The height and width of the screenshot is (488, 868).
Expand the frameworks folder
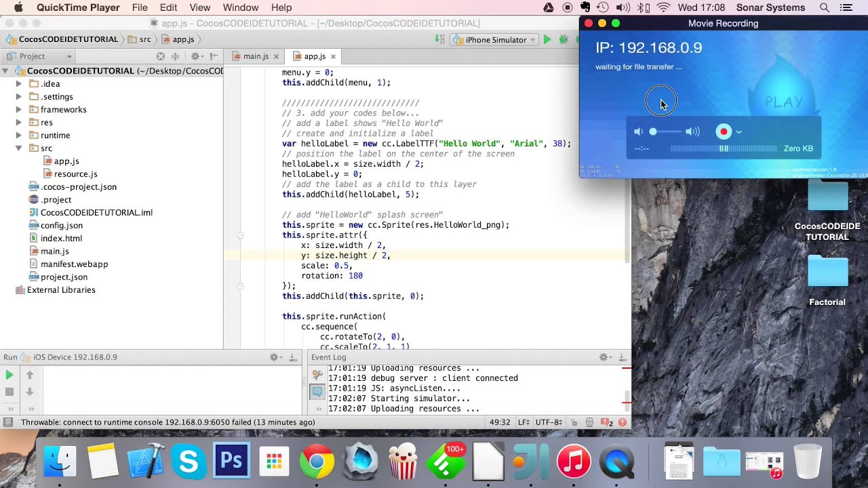point(19,110)
